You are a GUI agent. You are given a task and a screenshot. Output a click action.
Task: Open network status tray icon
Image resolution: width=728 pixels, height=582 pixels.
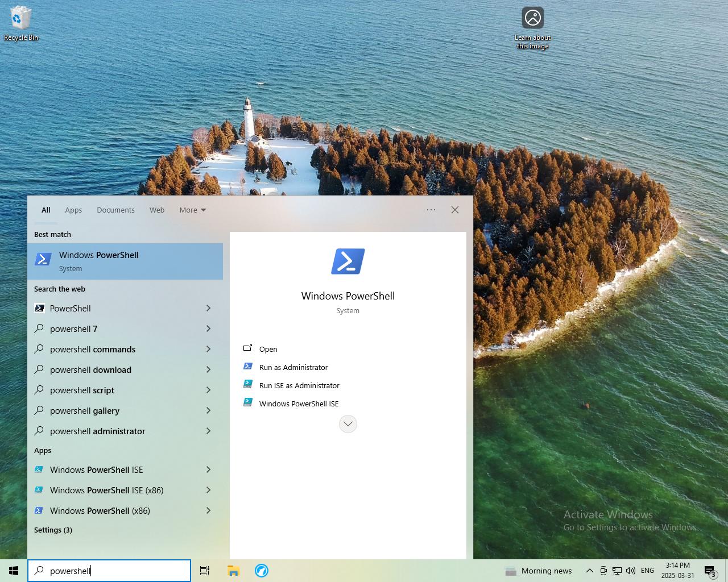[617, 571]
